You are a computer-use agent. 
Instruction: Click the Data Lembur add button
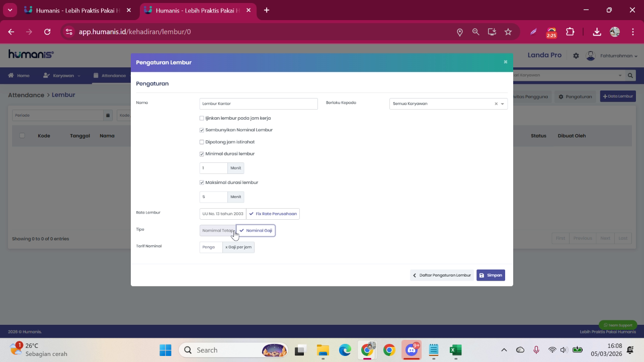(x=618, y=97)
